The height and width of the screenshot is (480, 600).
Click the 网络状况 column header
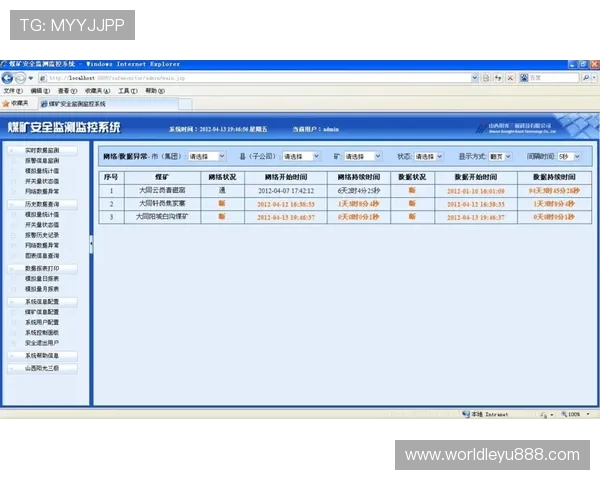[x=222, y=177]
